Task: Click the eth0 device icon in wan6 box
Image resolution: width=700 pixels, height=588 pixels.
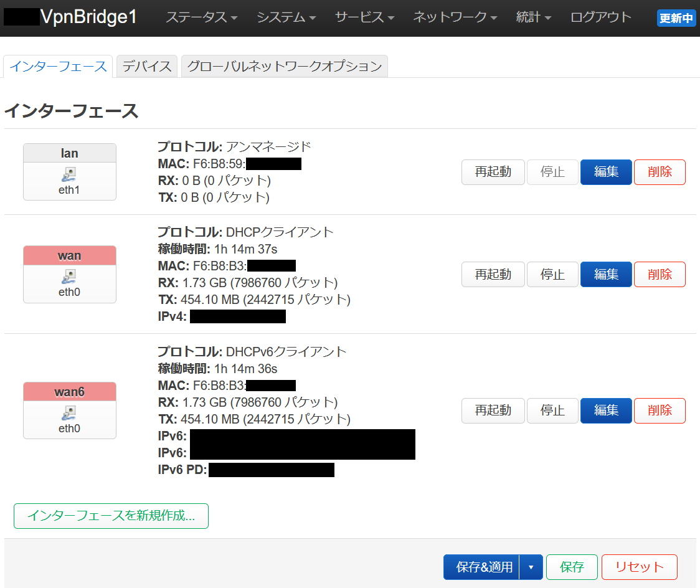Action: tap(70, 412)
